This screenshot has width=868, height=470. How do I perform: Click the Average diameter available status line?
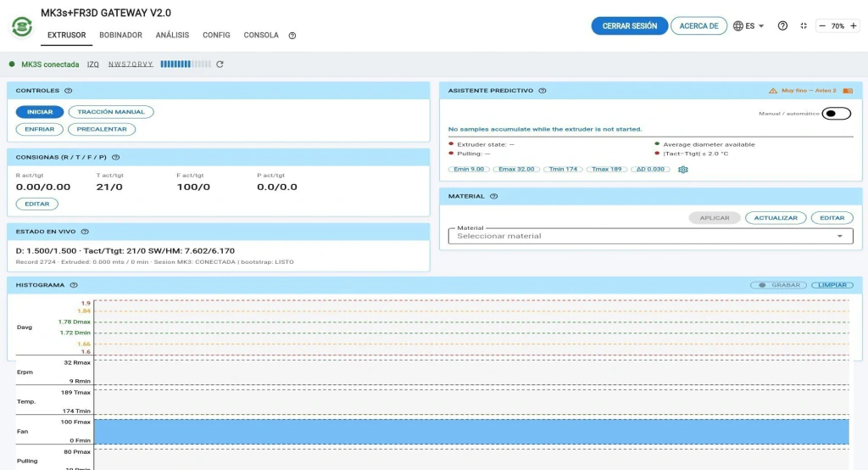click(x=709, y=145)
